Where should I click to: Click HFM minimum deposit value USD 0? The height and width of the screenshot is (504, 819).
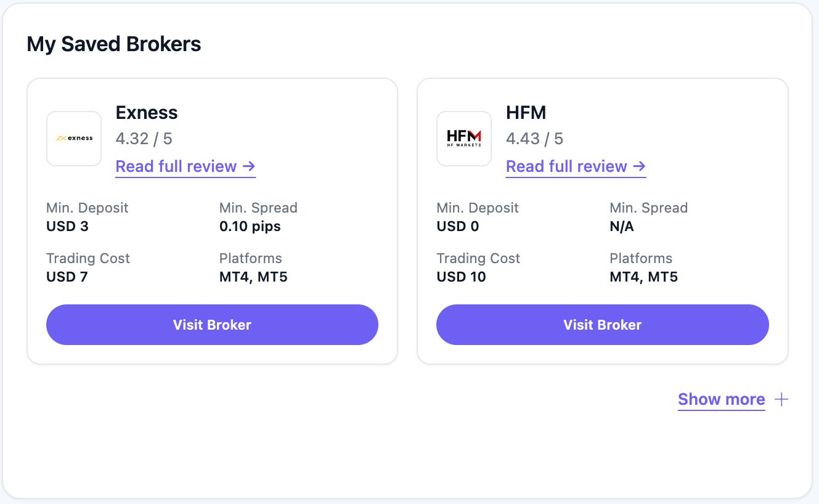click(x=458, y=226)
